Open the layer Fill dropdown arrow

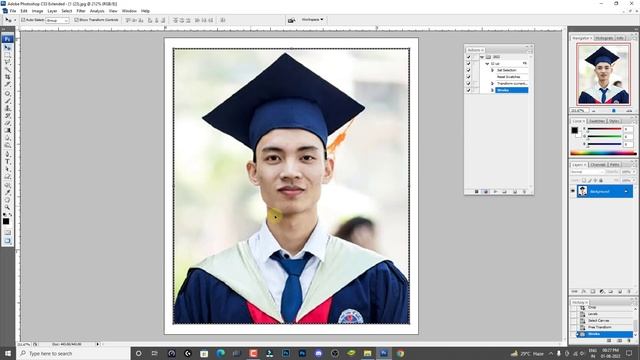634,180
